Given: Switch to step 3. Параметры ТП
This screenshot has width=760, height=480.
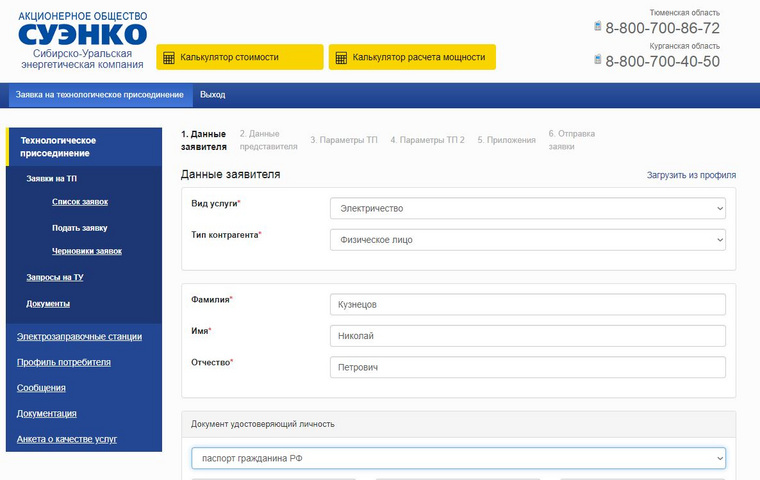Looking at the screenshot, I should point(344,140).
